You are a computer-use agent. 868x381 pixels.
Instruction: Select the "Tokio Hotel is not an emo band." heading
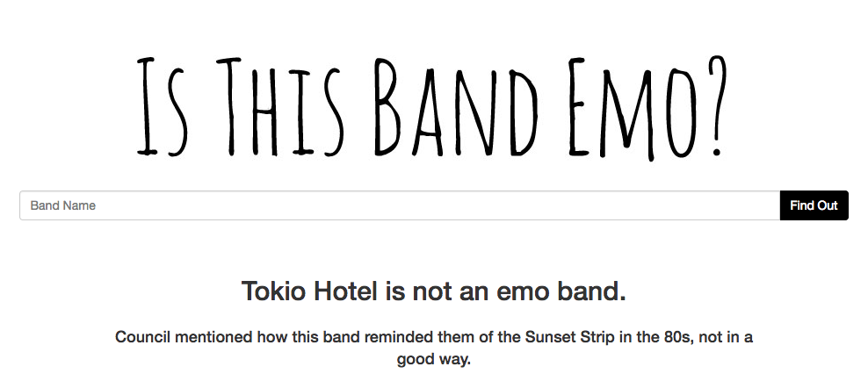[433, 291]
